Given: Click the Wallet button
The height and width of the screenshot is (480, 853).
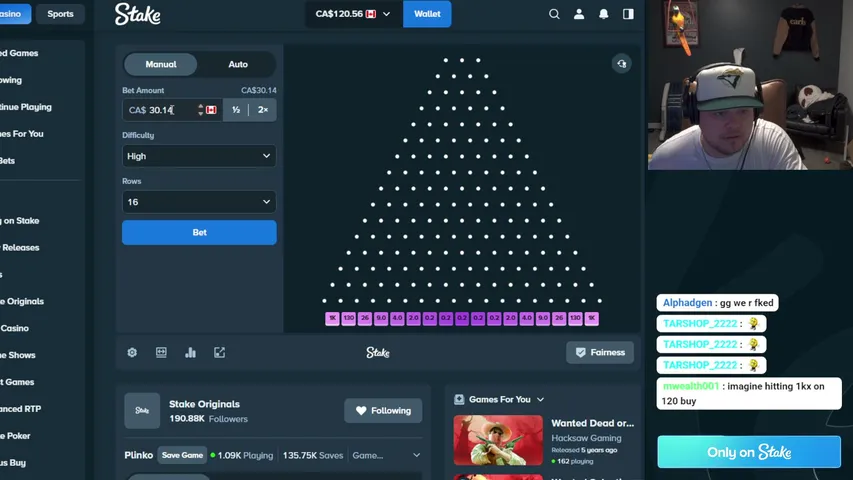Looking at the screenshot, I should 427,14.
